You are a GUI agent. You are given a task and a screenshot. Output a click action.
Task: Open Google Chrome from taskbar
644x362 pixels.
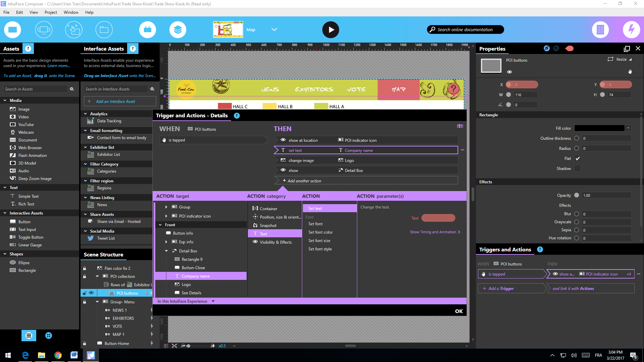[x=58, y=355]
